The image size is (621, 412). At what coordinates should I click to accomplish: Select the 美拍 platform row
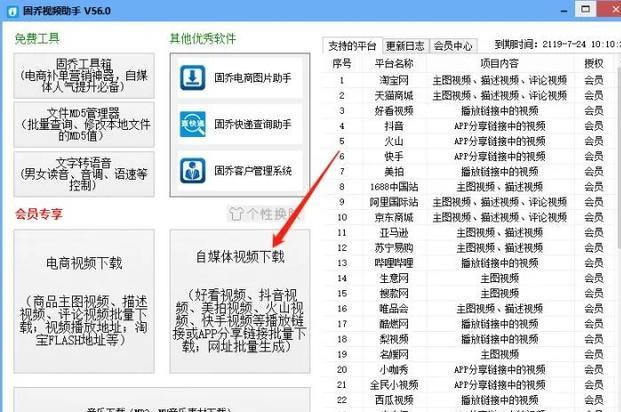pos(469,172)
